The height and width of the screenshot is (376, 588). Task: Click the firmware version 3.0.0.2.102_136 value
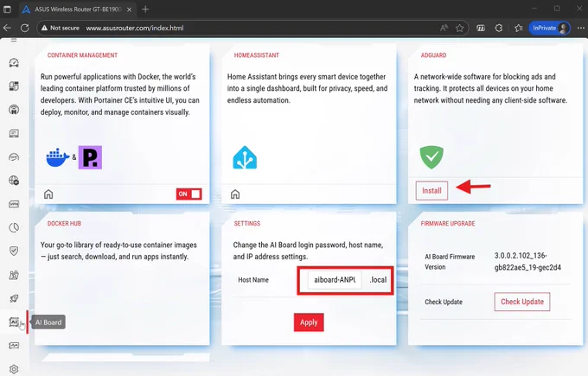coord(527,261)
